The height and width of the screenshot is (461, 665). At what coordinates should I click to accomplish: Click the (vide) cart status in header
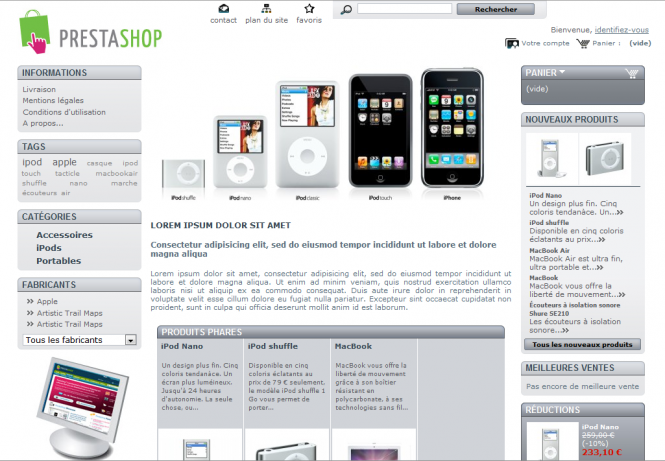pyautogui.click(x=640, y=43)
